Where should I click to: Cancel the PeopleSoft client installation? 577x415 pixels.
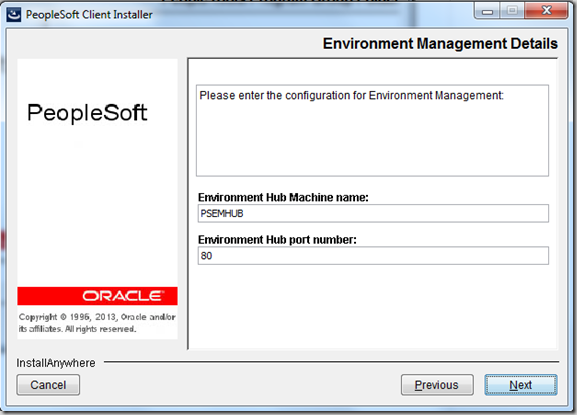pyautogui.click(x=48, y=385)
